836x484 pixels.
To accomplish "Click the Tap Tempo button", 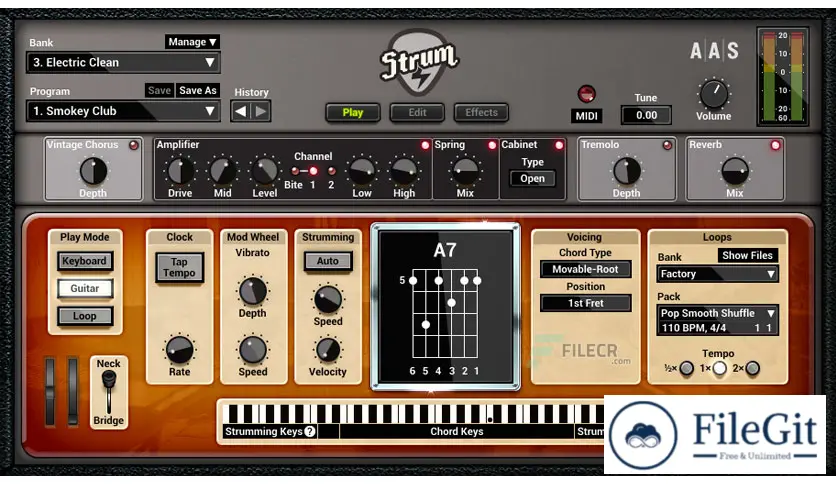I will tap(179, 267).
